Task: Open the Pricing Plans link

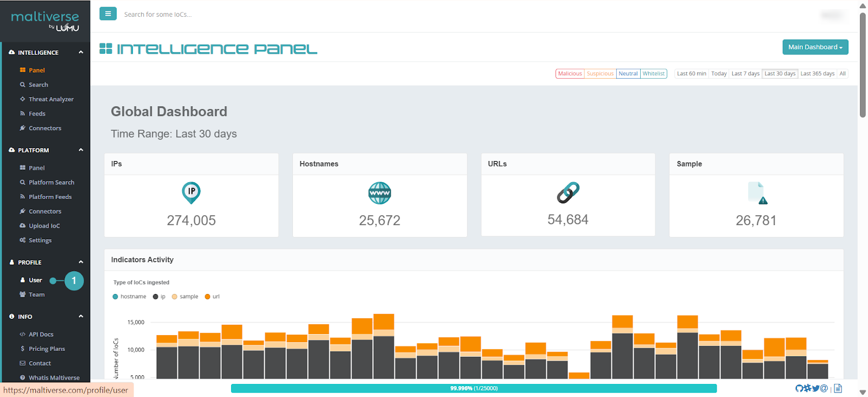Action: 47,349
